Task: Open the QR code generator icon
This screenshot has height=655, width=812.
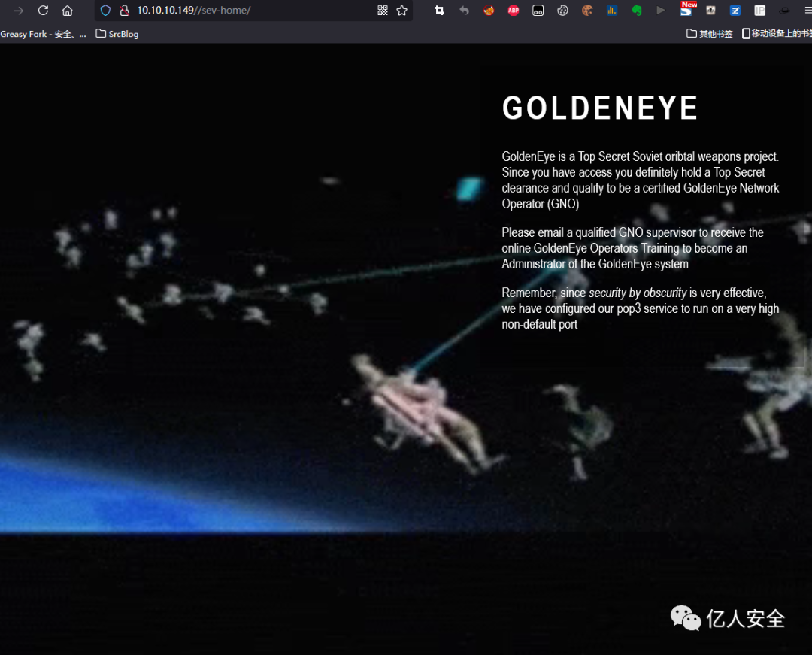Action: pos(383,11)
